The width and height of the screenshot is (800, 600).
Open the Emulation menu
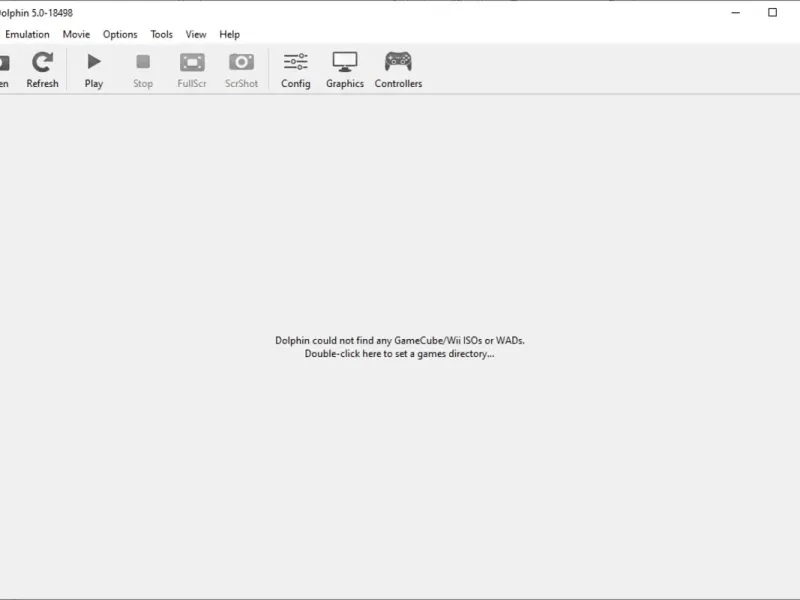[28, 34]
